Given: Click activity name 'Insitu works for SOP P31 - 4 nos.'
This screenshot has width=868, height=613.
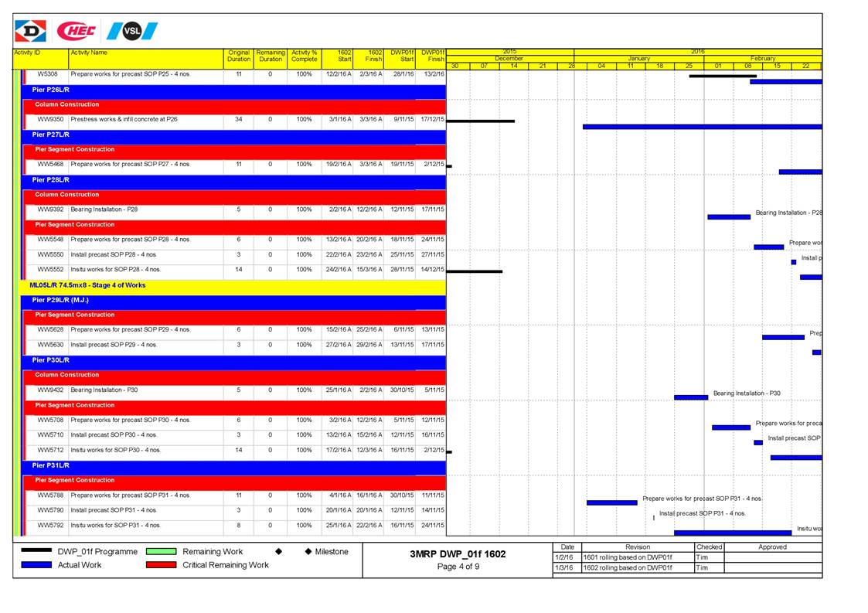Looking at the screenshot, I should click(116, 526).
